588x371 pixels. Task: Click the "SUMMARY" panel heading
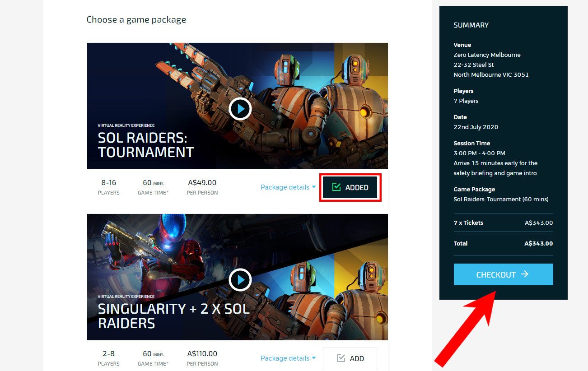click(471, 25)
